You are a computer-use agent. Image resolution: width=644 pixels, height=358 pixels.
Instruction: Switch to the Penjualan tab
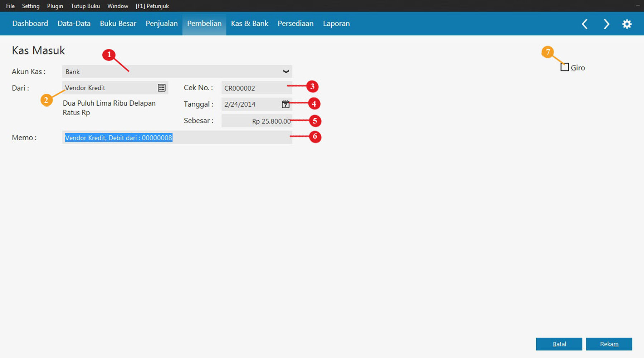[x=162, y=24]
